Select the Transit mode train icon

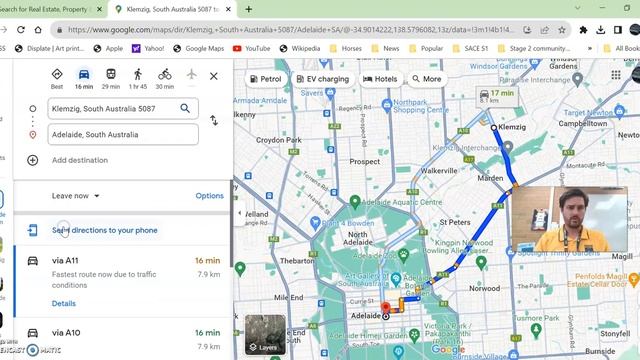click(x=111, y=79)
